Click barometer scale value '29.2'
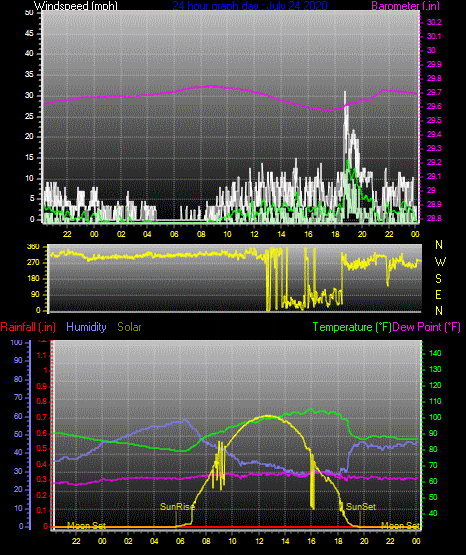The width and height of the screenshot is (466, 555). 434,162
